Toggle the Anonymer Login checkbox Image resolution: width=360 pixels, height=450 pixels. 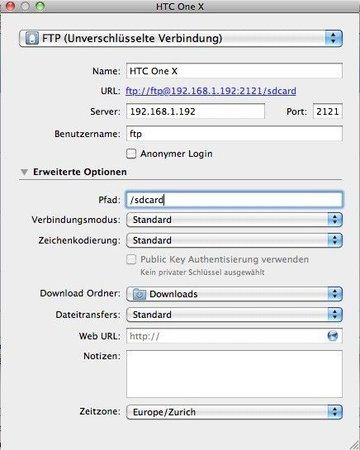131,154
